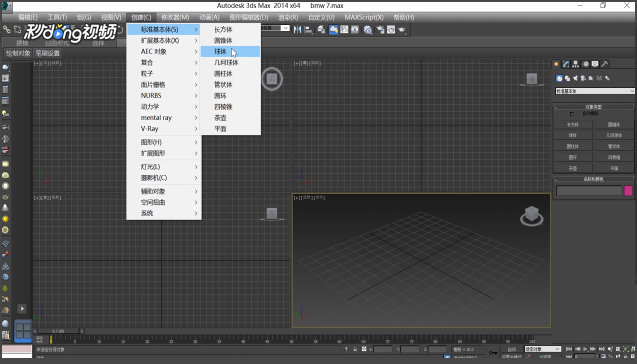
Task: Click the Align tool icon in toolbar
Action: 309,30
